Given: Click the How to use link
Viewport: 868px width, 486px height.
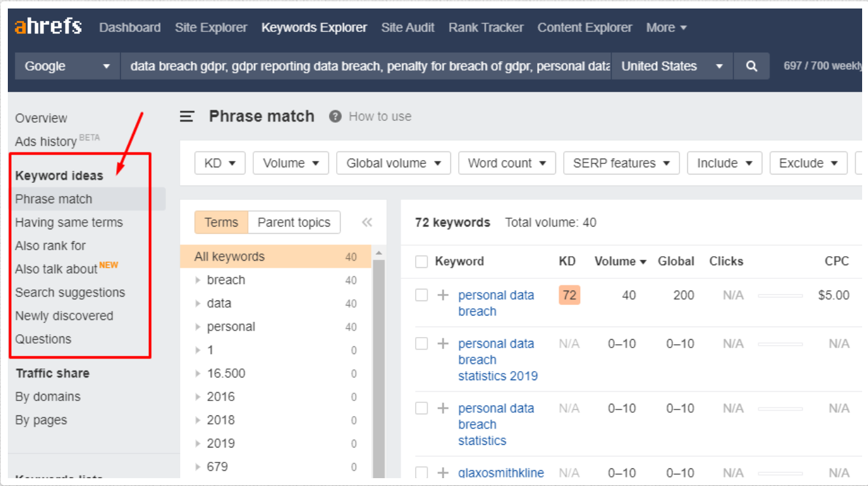Looking at the screenshot, I should pos(380,116).
